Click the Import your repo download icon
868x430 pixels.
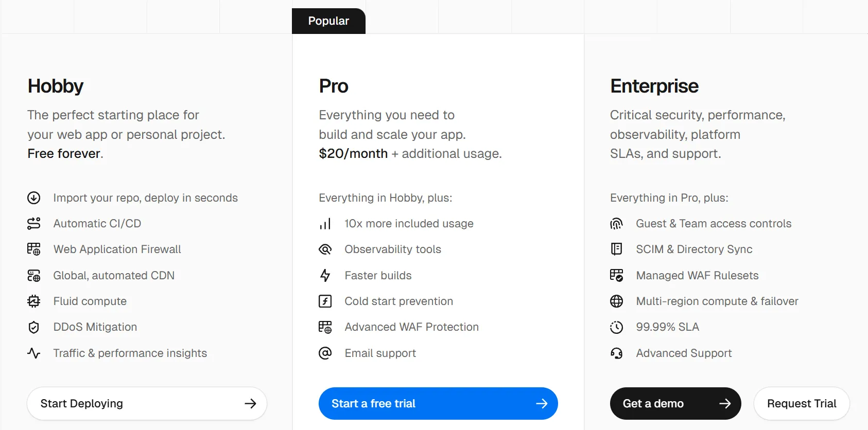(34, 198)
